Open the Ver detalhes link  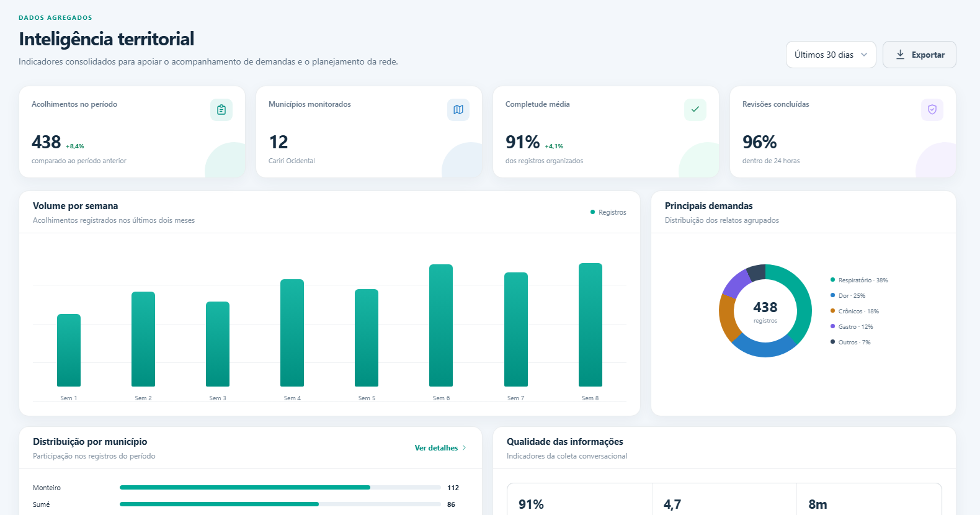coord(440,448)
